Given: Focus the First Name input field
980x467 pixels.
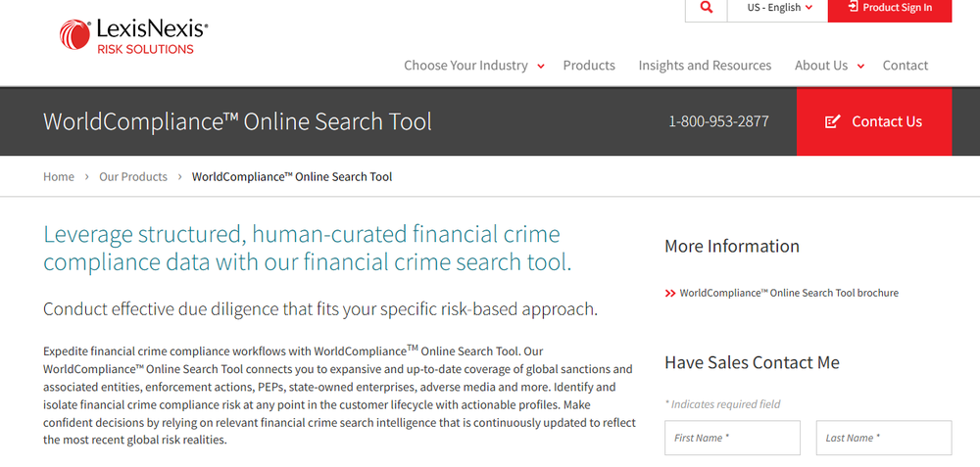Looking at the screenshot, I should coord(732,438).
